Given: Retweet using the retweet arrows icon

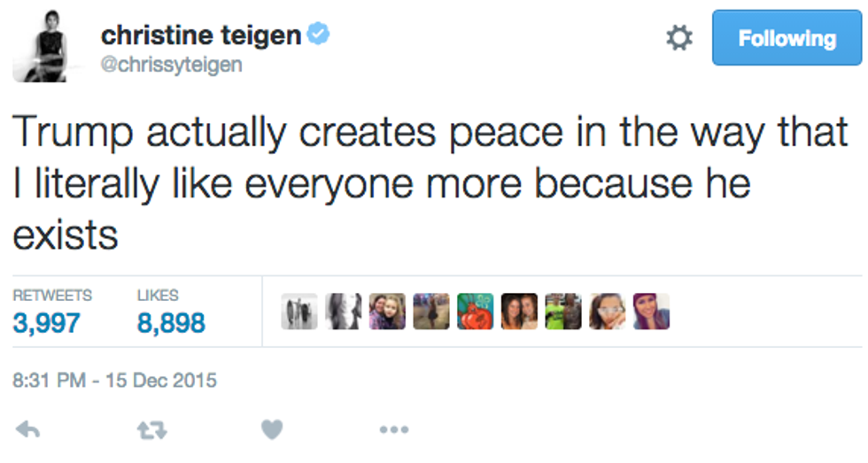Looking at the screenshot, I should click(x=152, y=430).
